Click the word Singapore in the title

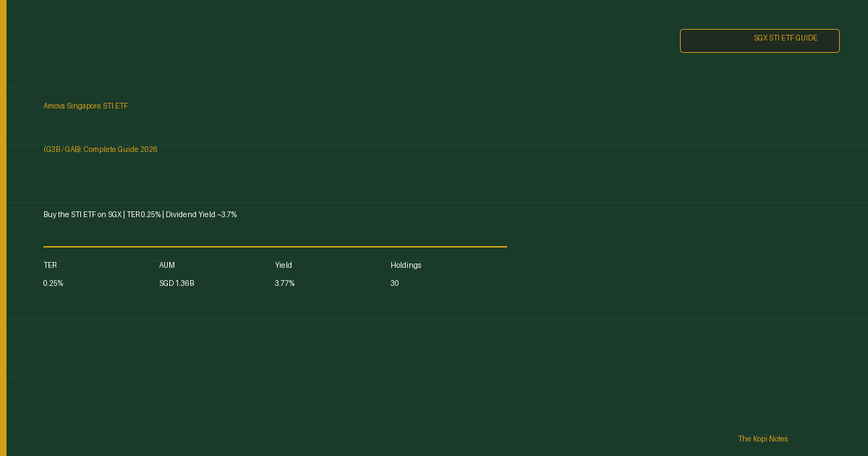click(84, 106)
